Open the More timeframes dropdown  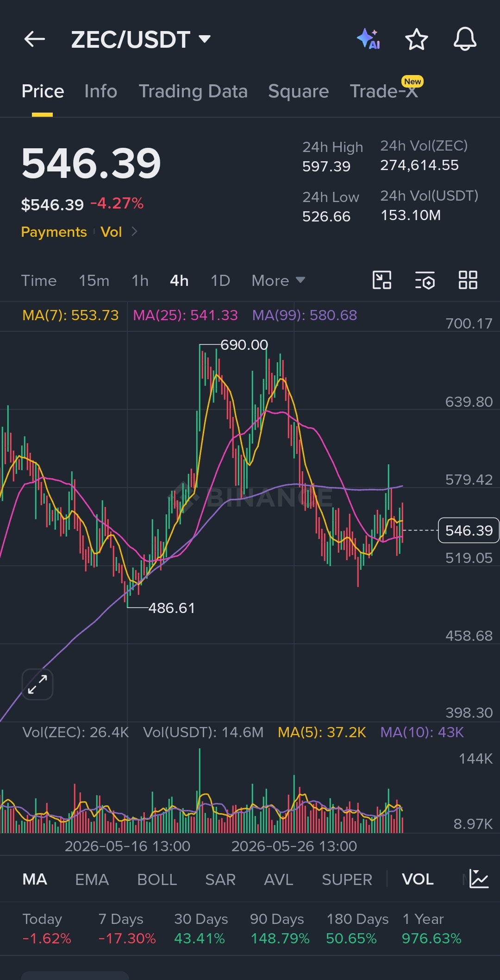click(x=278, y=281)
